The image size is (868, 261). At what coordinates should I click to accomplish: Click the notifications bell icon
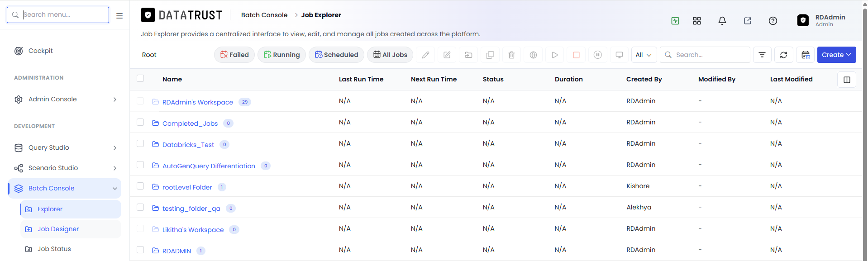722,21
